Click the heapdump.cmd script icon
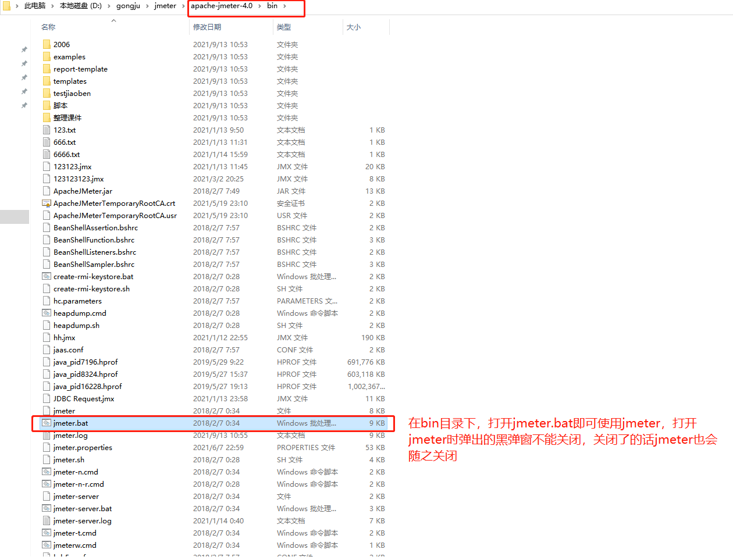733x560 pixels. 47,313
